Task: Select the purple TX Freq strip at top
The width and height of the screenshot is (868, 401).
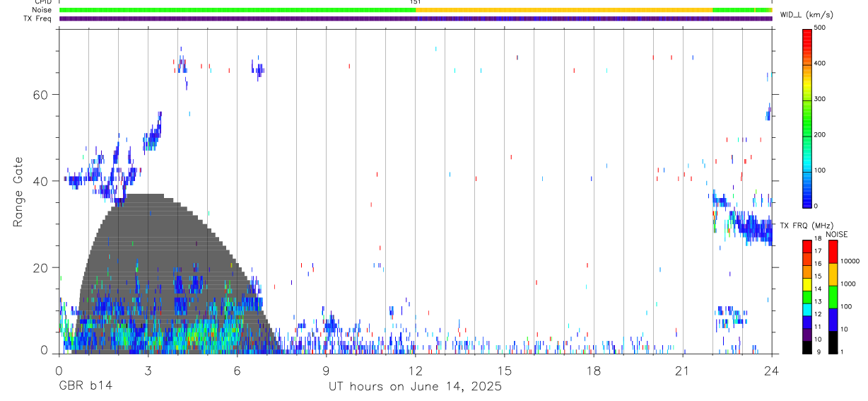Action: (416, 18)
